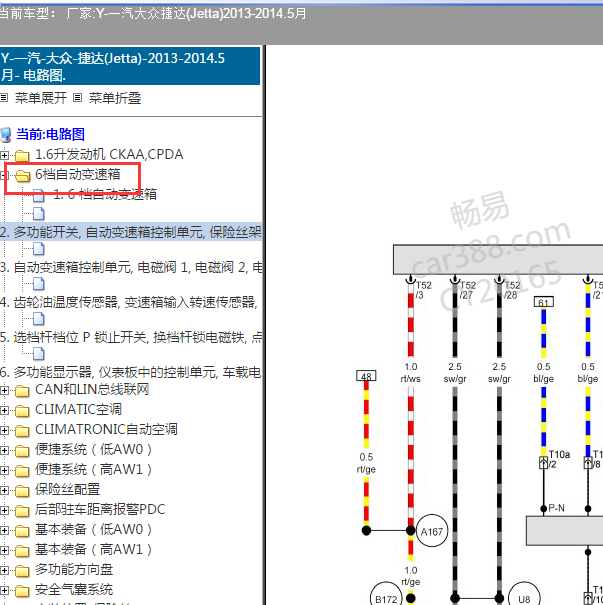The width and height of the screenshot is (603, 605).
Task: Click open folder icon of 6档自动变速箱
Action: point(22,176)
